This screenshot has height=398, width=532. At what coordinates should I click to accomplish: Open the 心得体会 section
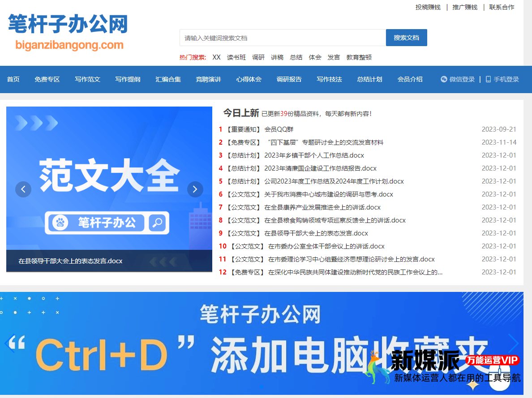coord(249,79)
